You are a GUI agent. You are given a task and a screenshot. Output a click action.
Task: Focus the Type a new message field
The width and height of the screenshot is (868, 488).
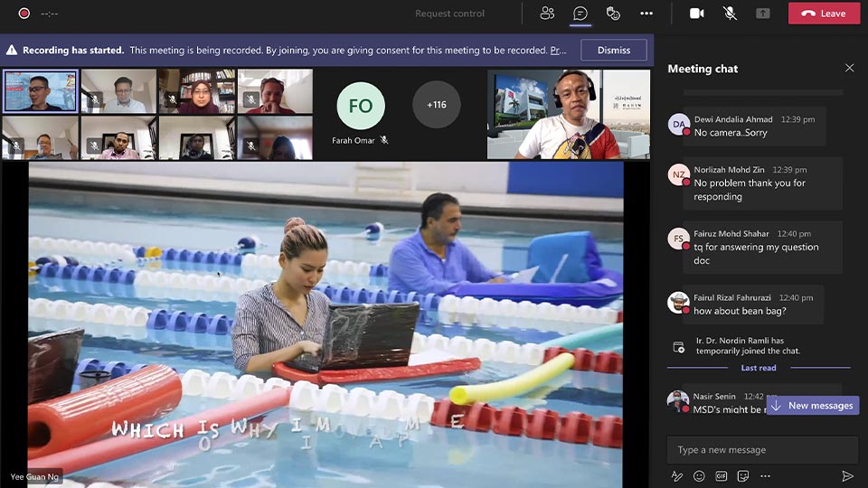(762, 450)
